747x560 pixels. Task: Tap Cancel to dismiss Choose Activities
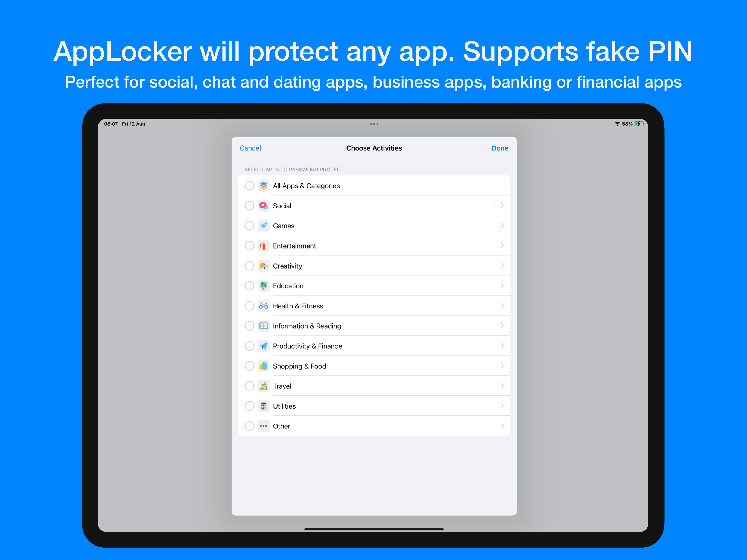250,148
